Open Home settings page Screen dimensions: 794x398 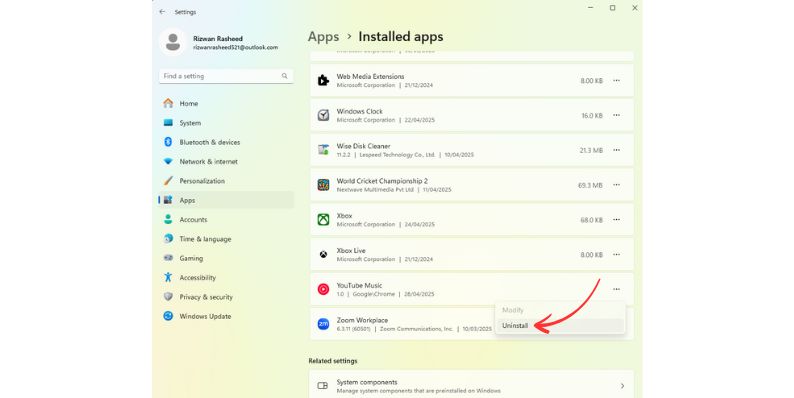[226, 103]
